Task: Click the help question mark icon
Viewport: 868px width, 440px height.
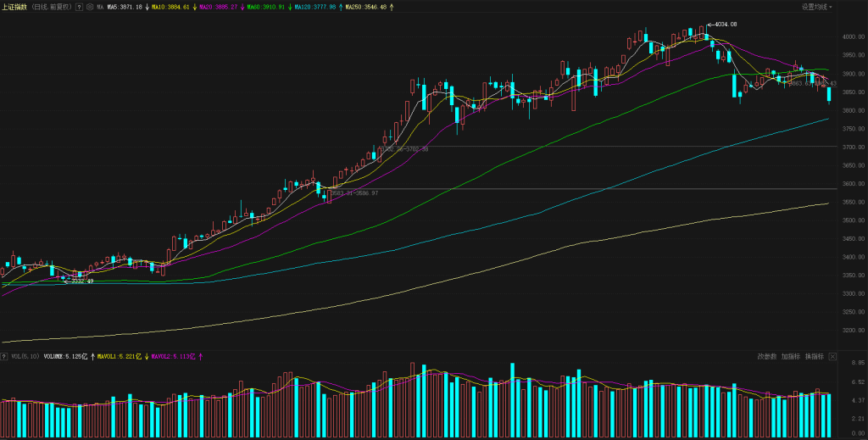Action: (79, 7)
